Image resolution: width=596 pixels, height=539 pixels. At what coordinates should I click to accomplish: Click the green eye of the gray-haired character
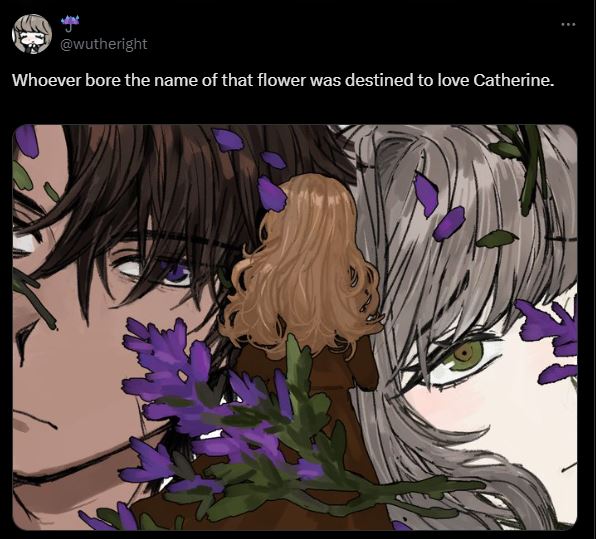coord(464,355)
